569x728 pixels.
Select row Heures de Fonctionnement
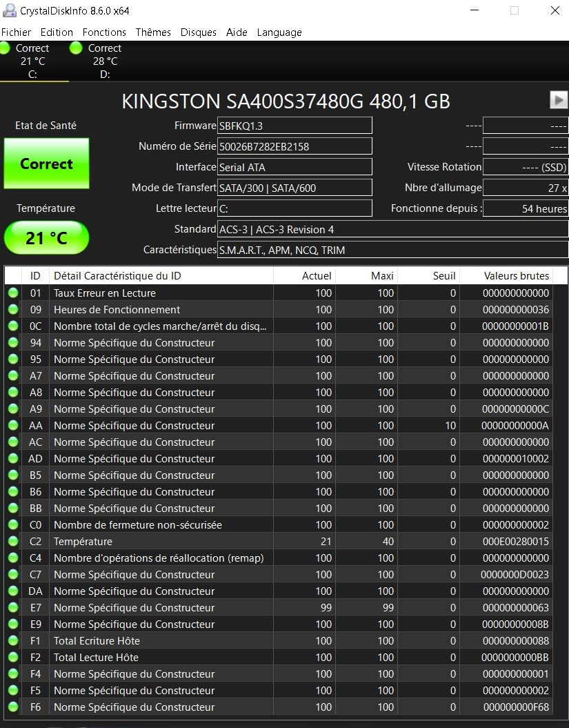[279, 310]
